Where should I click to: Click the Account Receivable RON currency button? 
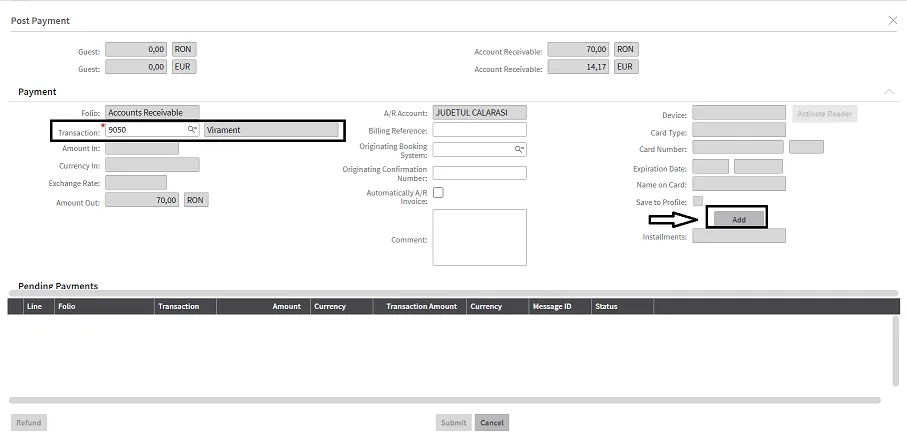[625, 50]
